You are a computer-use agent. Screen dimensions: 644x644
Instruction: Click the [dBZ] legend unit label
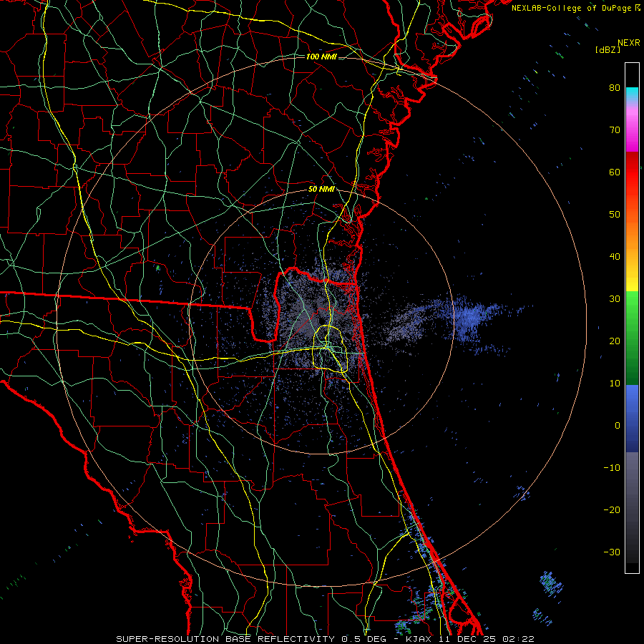pyautogui.click(x=608, y=49)
